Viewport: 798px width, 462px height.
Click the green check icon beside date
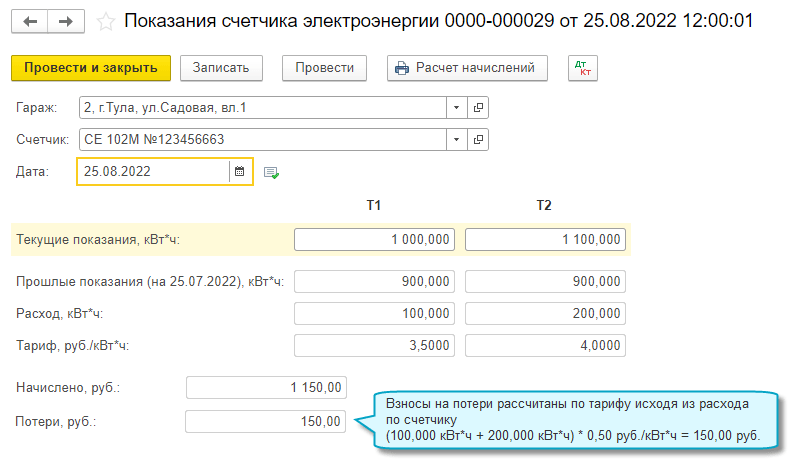[271, 172]
